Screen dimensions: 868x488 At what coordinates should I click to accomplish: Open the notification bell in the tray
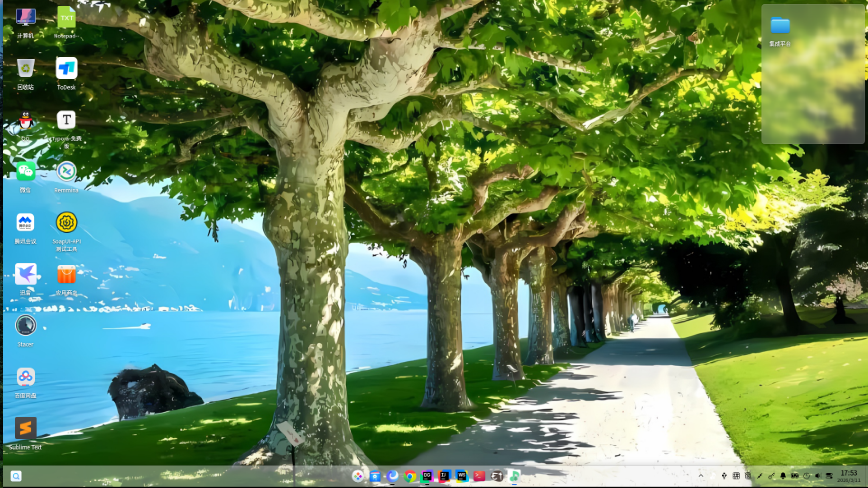783,476
